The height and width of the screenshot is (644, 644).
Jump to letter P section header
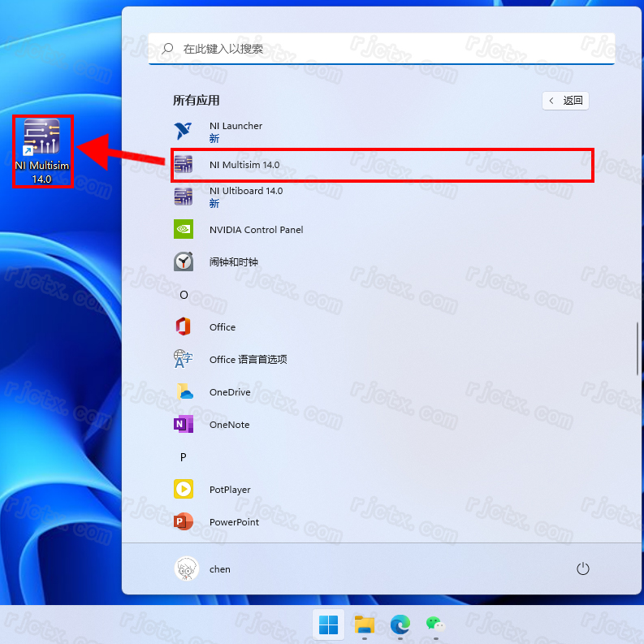(x=184, y=457)
